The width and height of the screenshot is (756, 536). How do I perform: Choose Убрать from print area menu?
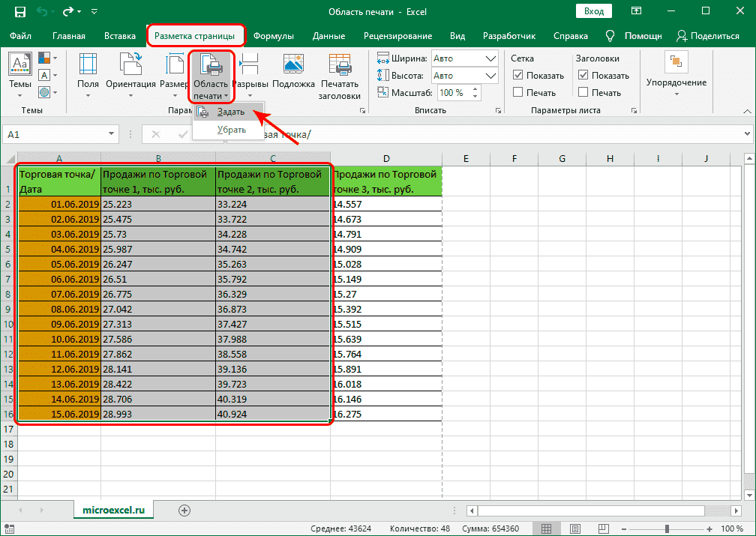click(x=231, y=130)
